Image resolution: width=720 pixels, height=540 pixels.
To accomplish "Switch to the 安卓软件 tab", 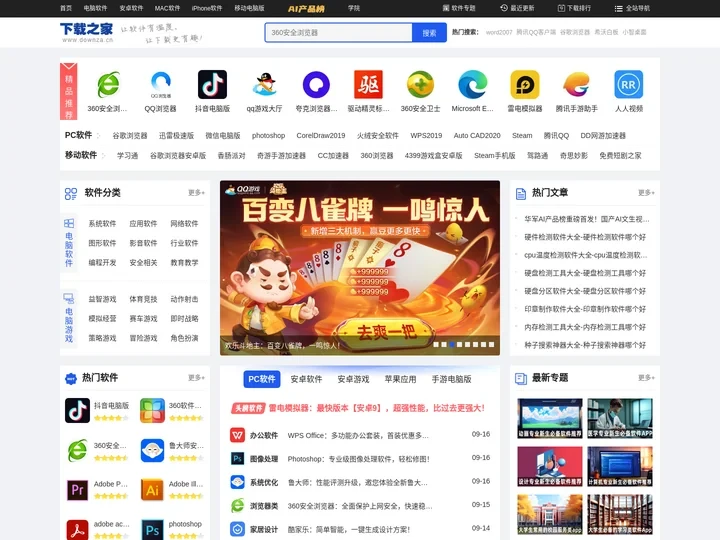I will (x=306, y=379).
